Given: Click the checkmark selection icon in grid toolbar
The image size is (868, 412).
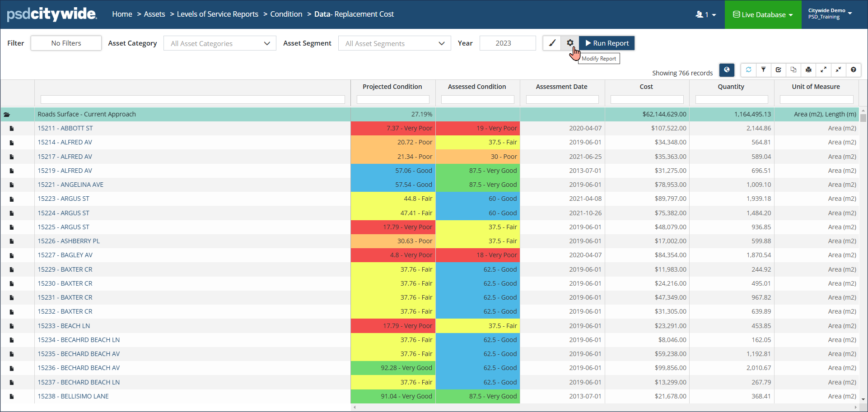Looking at the screenshot, I should [778, 70].
